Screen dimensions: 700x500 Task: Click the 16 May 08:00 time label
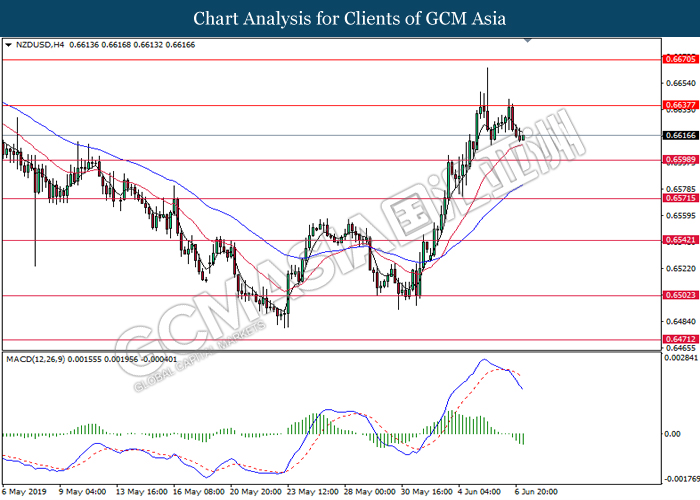pos(199,492)
